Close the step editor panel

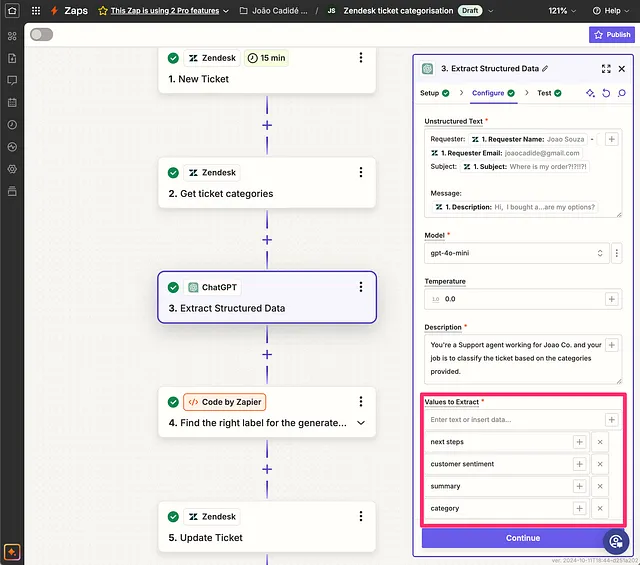point(622,69)
